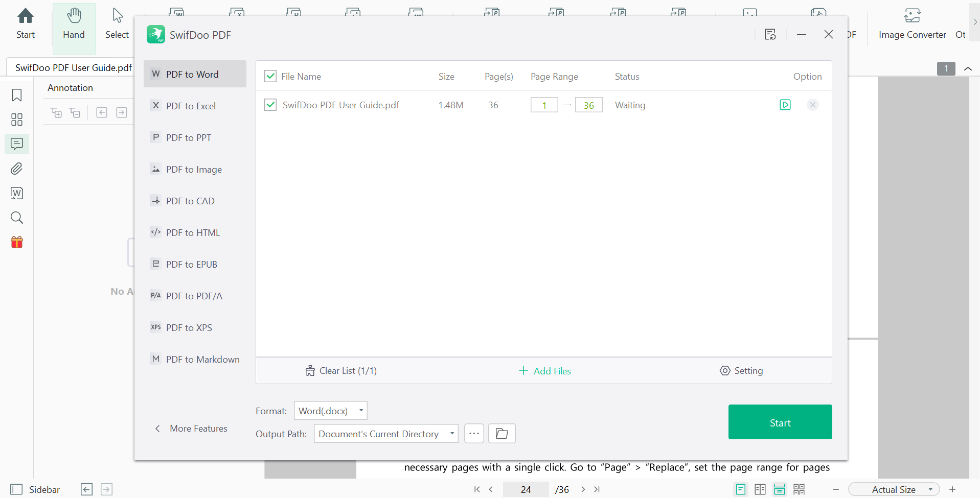980x498 pixels.
Task: Toggle the select-all File Name checkbox
Action: 270,76
